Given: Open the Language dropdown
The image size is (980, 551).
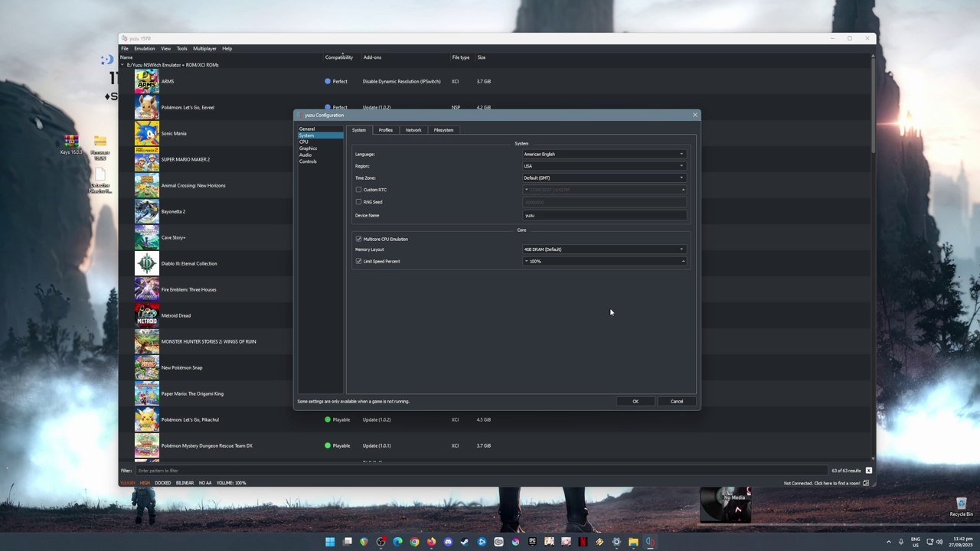Looking at the screenshot, I should click(x=604, y=154).
